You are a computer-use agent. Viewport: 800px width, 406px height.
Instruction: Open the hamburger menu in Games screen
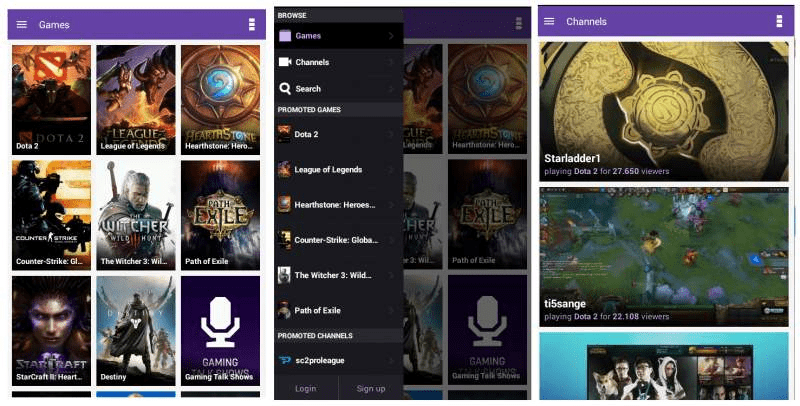tap(21, 24)
